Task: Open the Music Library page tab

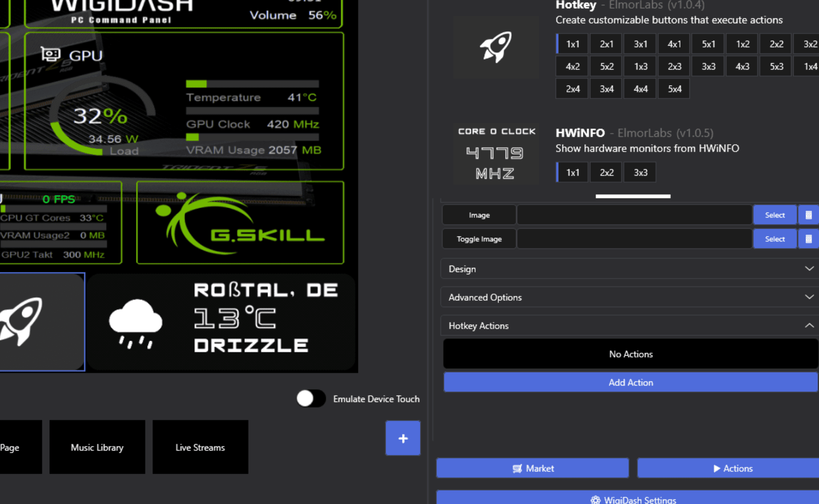Action: 97,447
